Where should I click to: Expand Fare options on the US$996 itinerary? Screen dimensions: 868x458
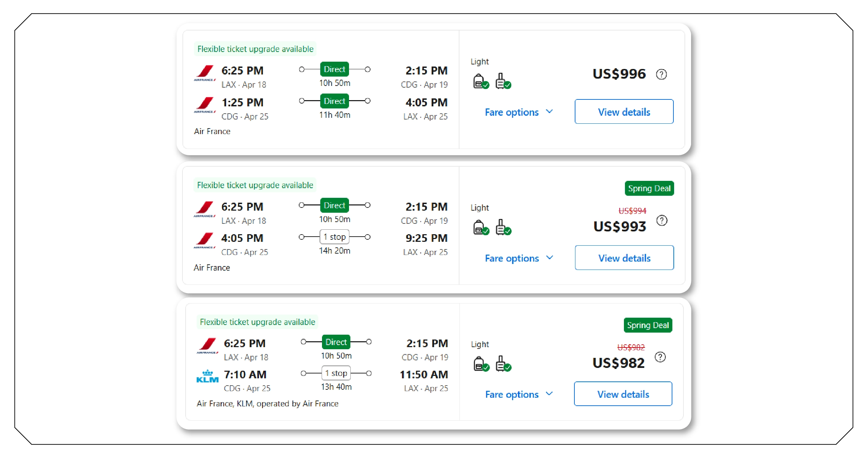click(519, 112)
